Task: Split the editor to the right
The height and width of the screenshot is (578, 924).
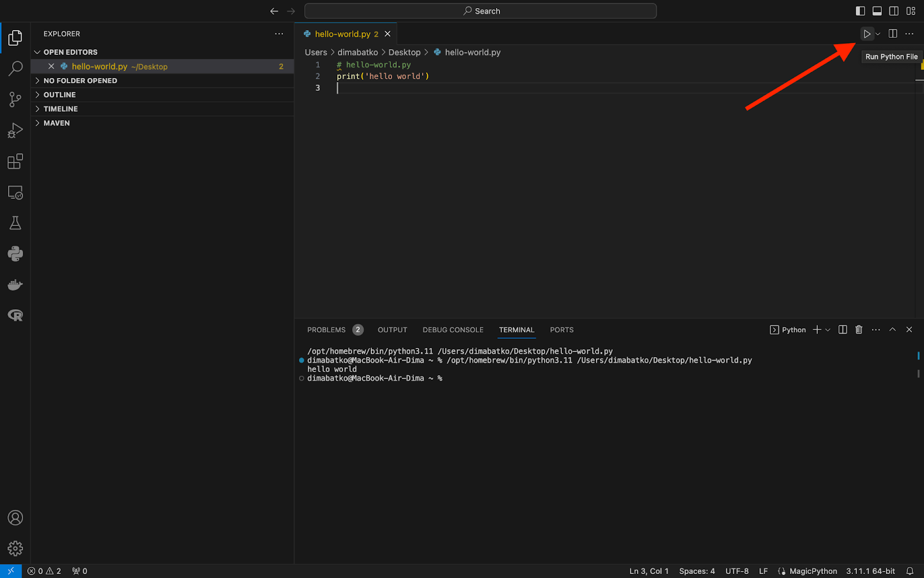Action: coord(893,34)
